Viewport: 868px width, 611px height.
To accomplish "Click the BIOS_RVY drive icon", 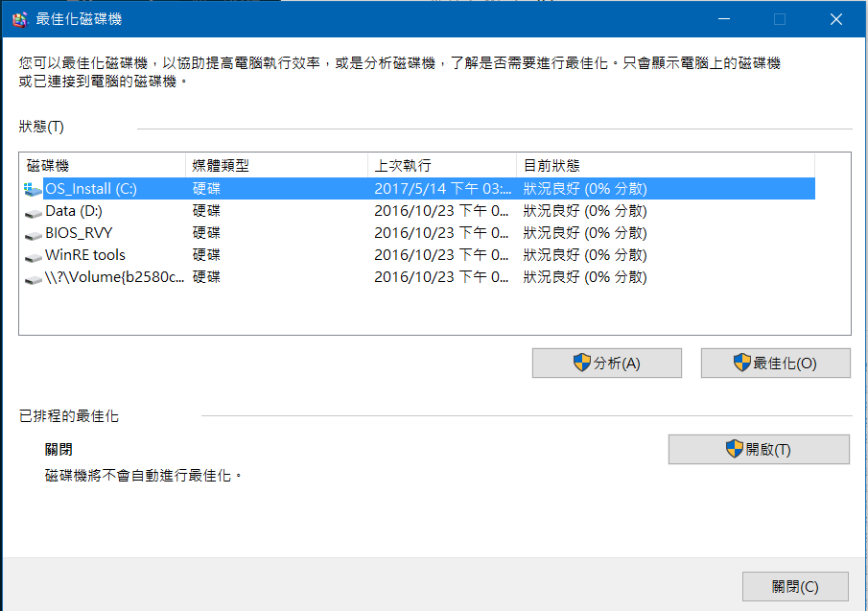I will point(34,235).
